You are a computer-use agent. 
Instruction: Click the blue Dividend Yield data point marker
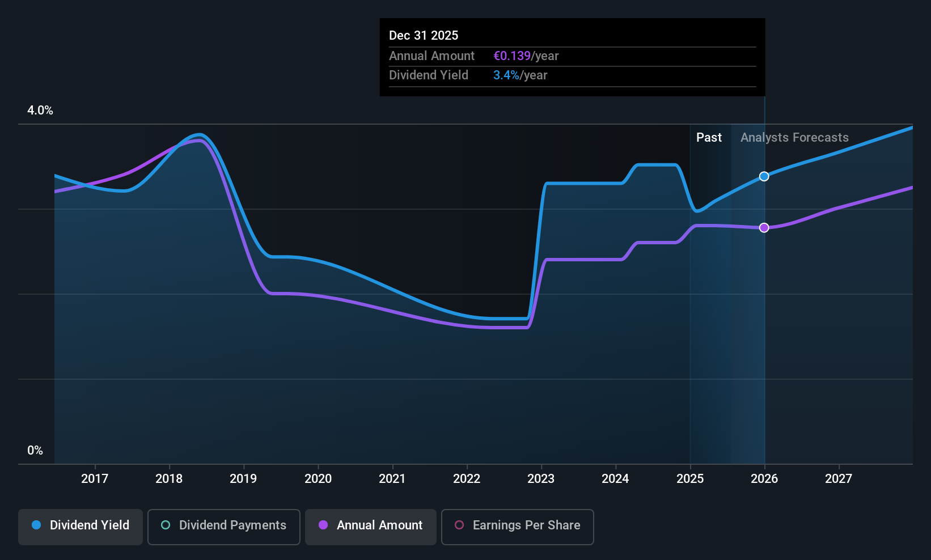coord(764,176)
